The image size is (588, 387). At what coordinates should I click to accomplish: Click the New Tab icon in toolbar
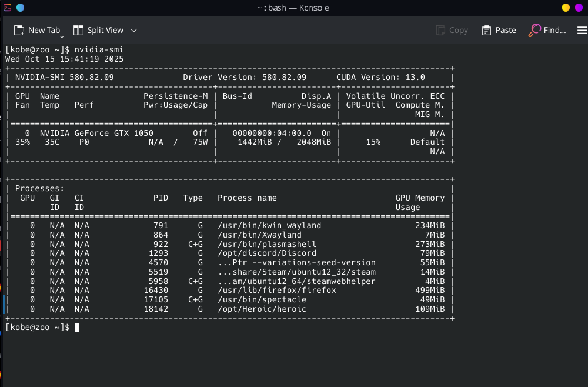(x=19, y=30)
